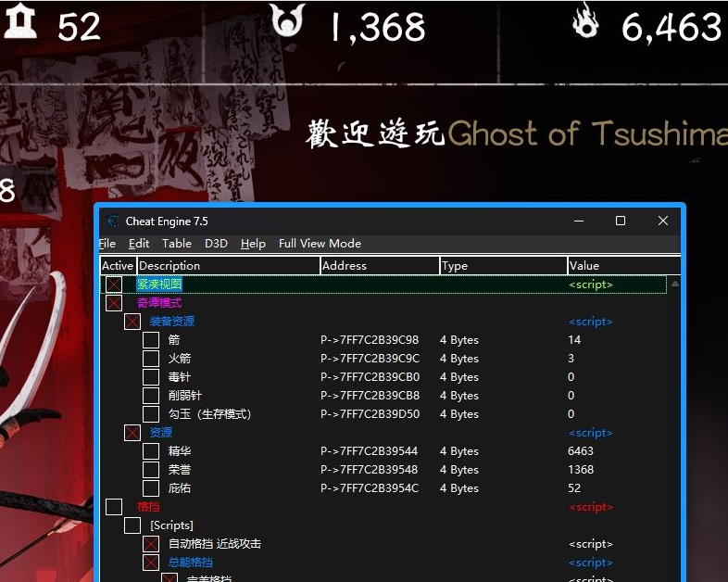Screen dimensions: 728x582
Task: Tick the [Scripts] group checkbox
Action: (x=132, y=525)
